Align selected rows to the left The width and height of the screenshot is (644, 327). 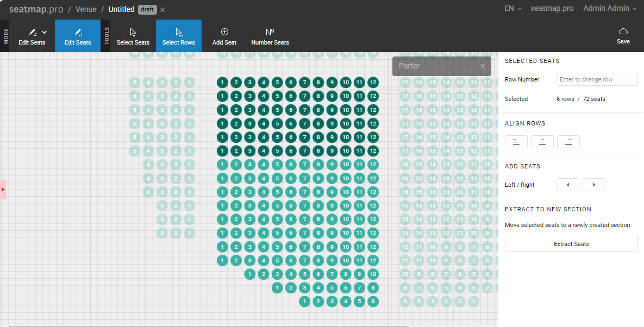pyautogui.click(x=516, y=142)
